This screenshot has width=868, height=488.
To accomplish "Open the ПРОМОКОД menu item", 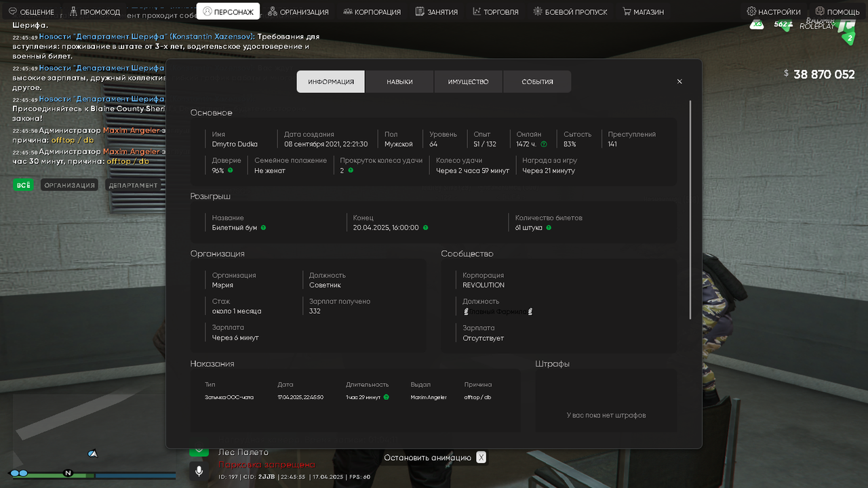I will pyautogui.click(x=95, y=12).
